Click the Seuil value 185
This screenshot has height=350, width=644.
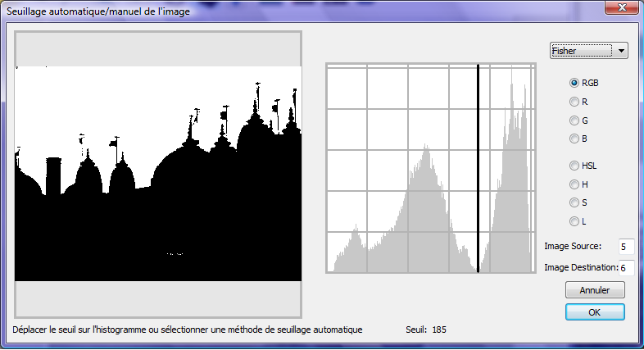point(439,330)
